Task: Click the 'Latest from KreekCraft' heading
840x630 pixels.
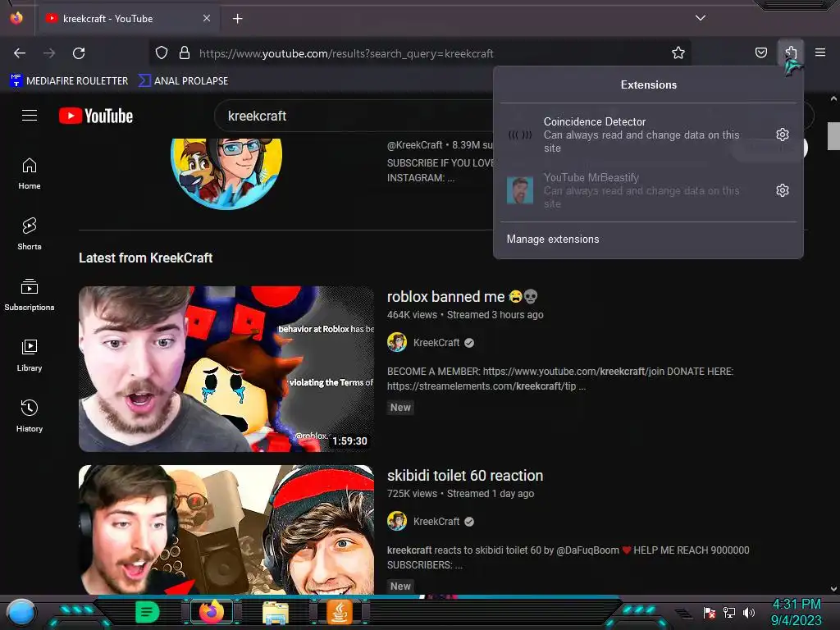Action: (x=146, y=258)
